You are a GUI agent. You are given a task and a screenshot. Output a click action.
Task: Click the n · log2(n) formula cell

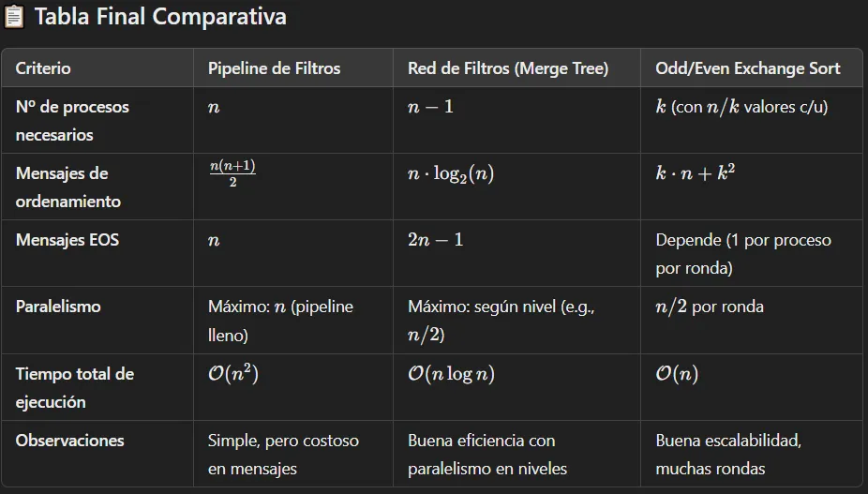tap(450, 173)
